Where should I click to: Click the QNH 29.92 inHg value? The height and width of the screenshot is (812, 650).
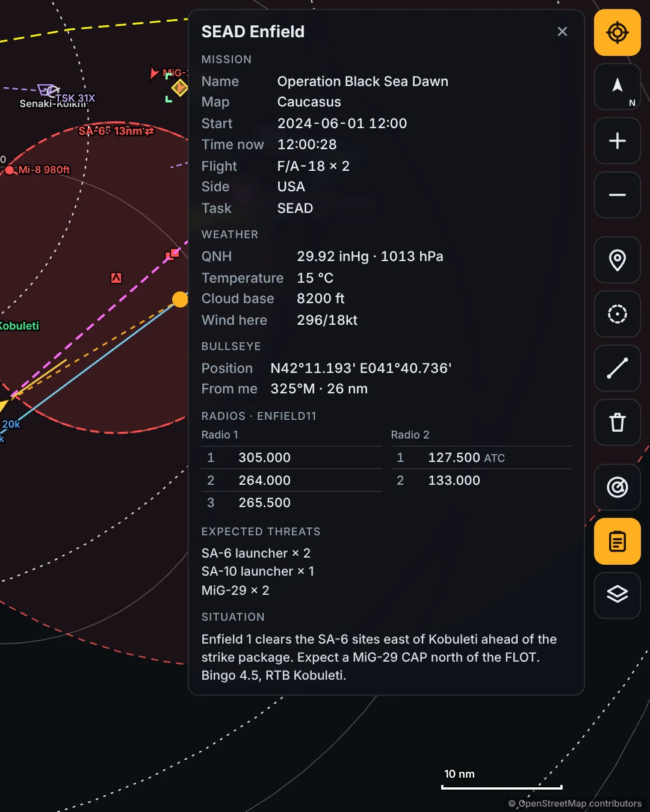click(x=370, y=256)
